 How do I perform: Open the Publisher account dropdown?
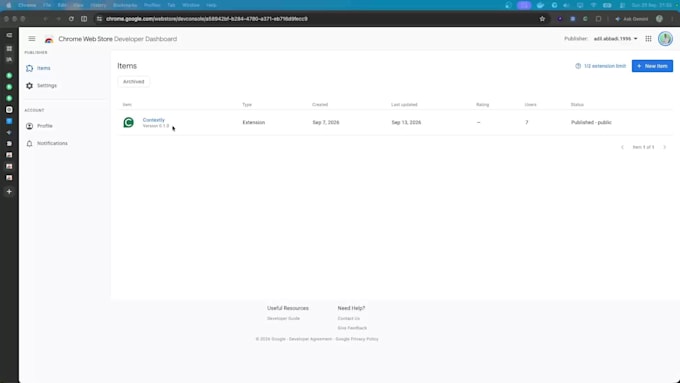click(615, 39)
